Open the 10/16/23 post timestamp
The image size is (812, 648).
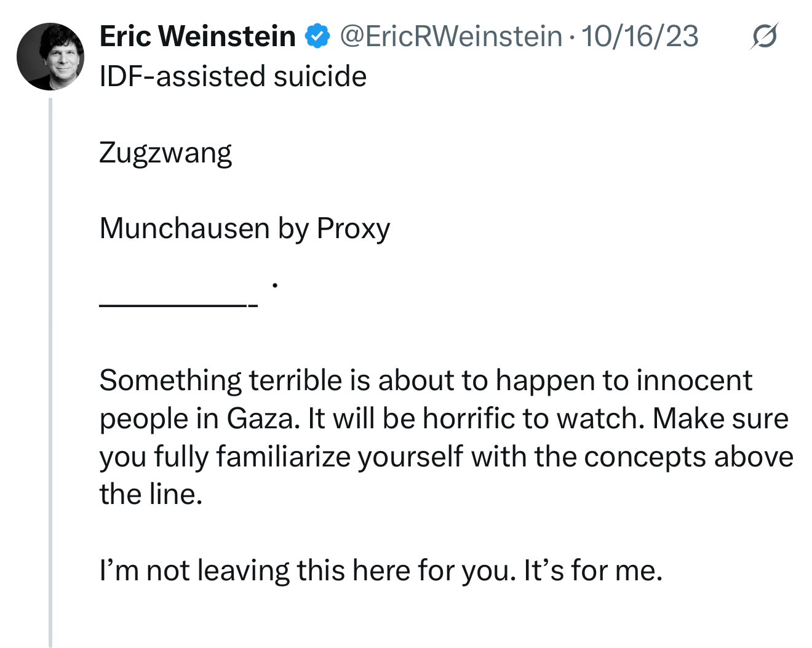coord(640,37)
